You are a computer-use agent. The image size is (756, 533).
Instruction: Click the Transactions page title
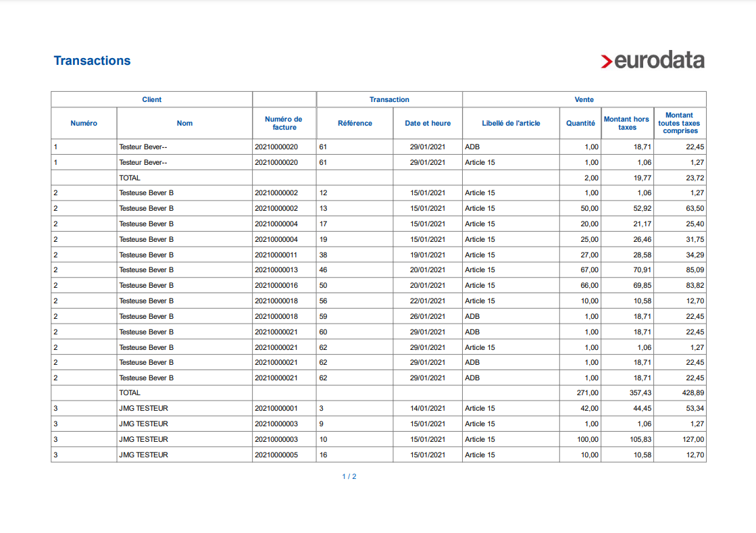pos(92,61)
